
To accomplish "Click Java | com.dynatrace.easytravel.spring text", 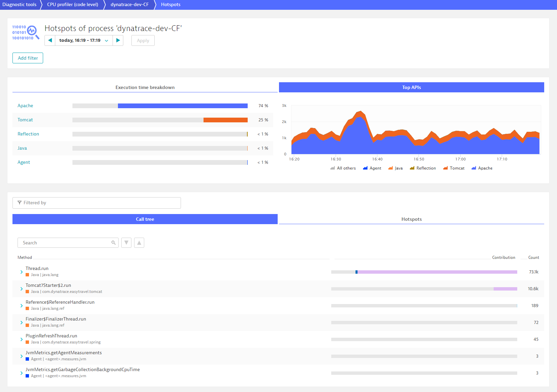I will tap(66, 342).
